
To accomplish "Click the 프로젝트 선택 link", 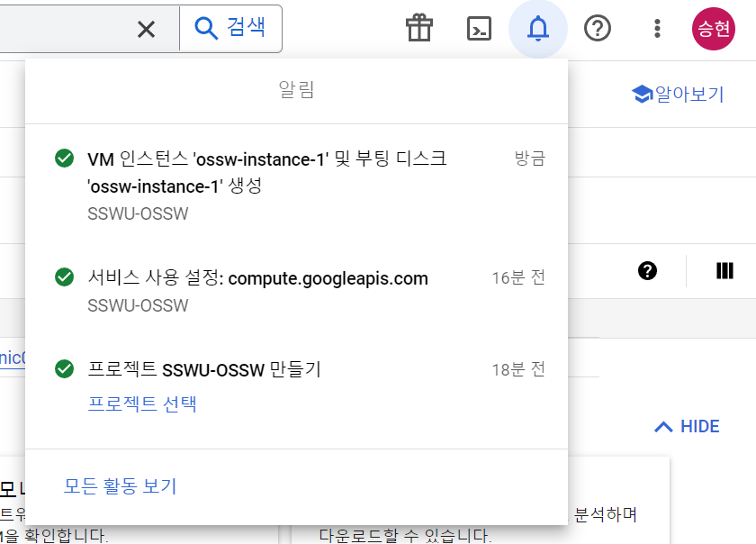I will (142, 403).
